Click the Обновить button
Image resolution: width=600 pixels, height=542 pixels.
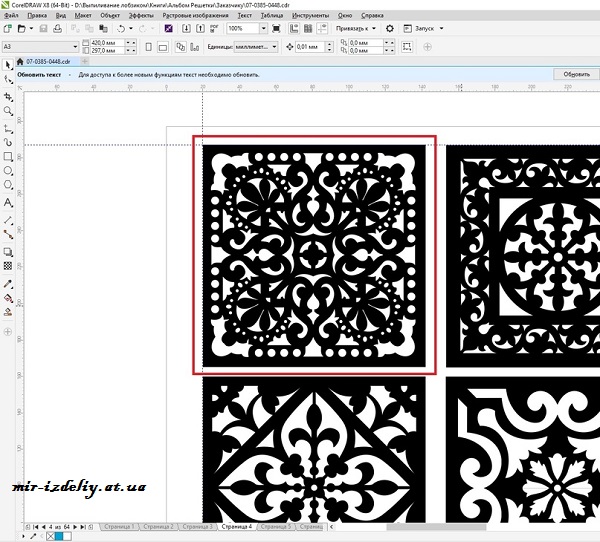pyautogui.click(x=575, y=74)
